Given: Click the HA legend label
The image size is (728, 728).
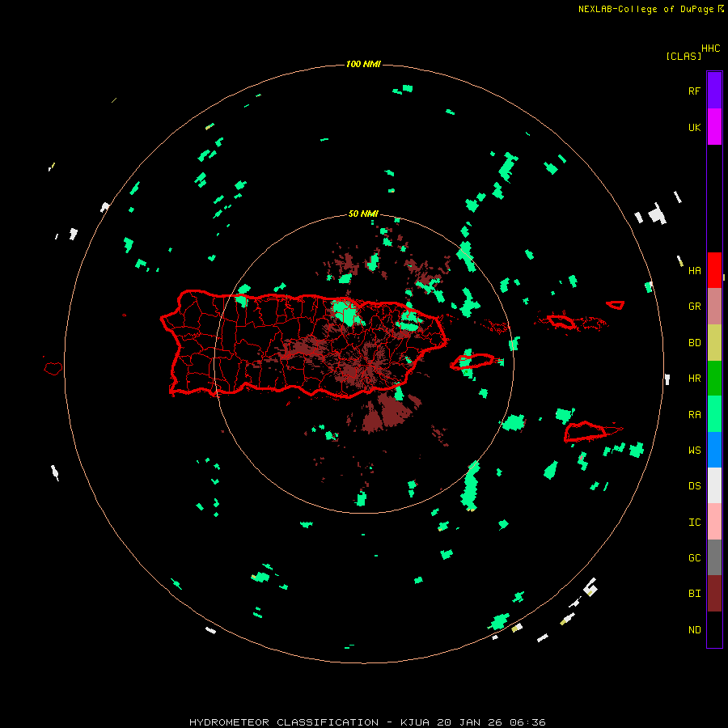Looking at the screenshot, I should (694, 271).
